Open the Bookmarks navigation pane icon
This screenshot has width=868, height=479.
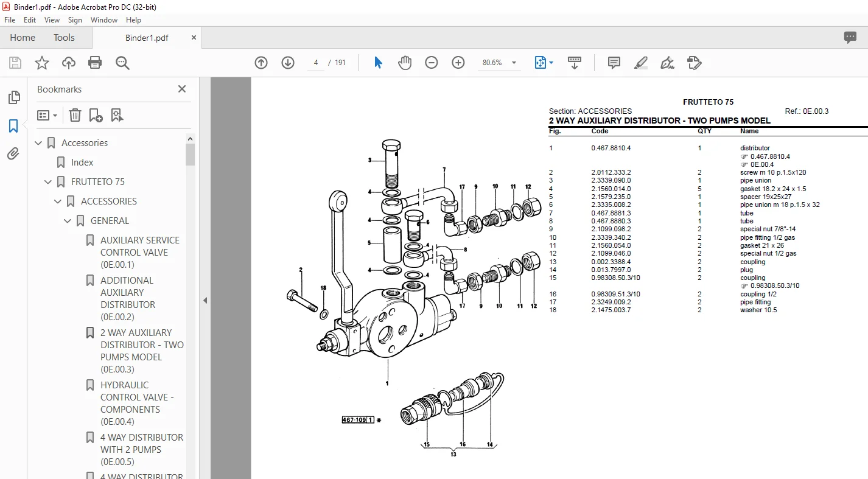click(13, 126)
